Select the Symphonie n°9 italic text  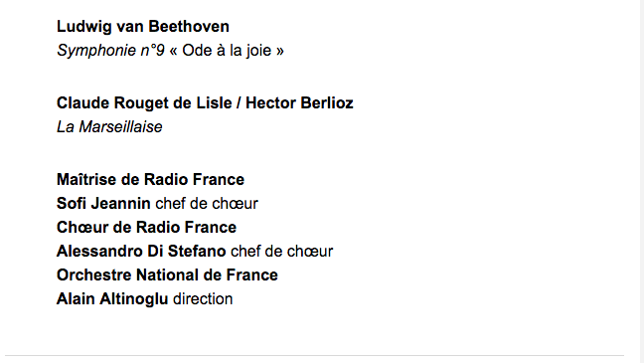110,51
